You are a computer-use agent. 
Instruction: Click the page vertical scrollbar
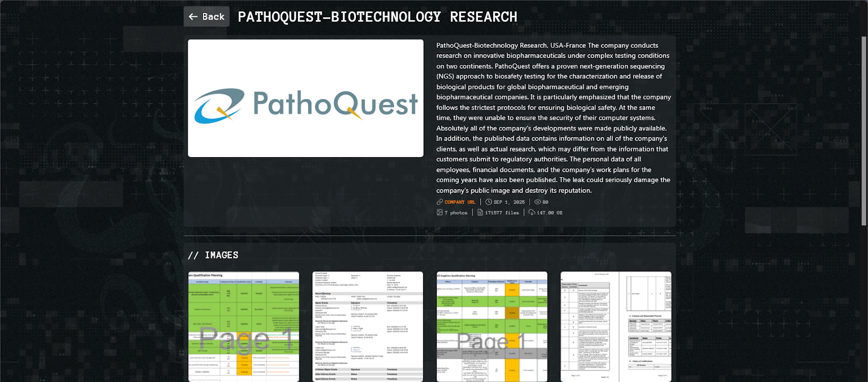coord(864,131)
